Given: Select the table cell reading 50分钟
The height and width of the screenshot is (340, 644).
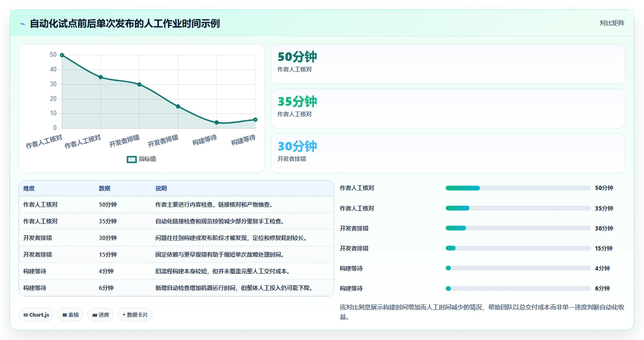Looking at the screenshot, I should [x=108, y=205].
